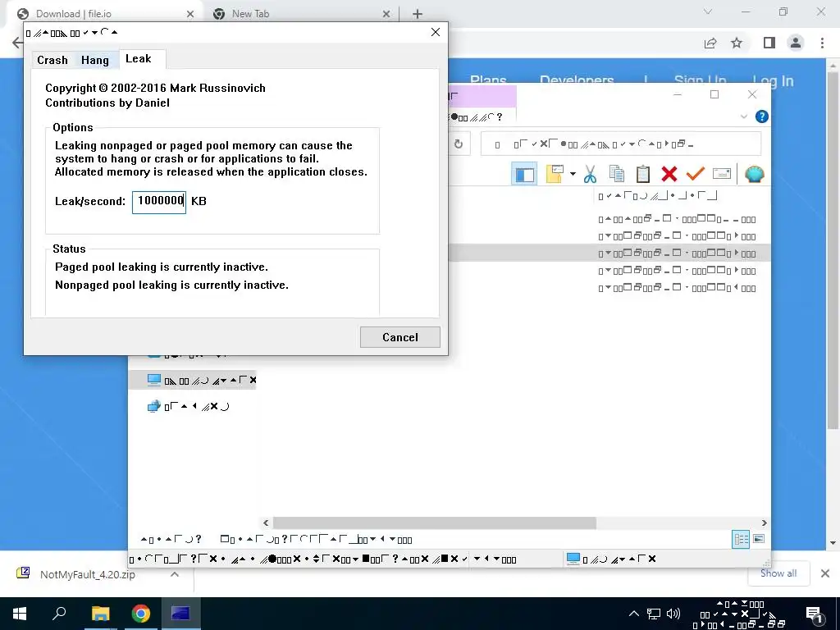Switch to the Crash tab
Viewport: 840px width, 630px height.
point(52,60)
